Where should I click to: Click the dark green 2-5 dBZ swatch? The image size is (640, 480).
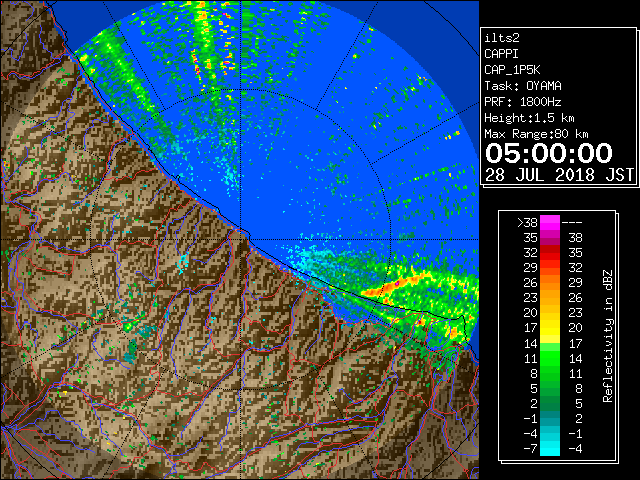pyautogui.click(x=550, y=403)
